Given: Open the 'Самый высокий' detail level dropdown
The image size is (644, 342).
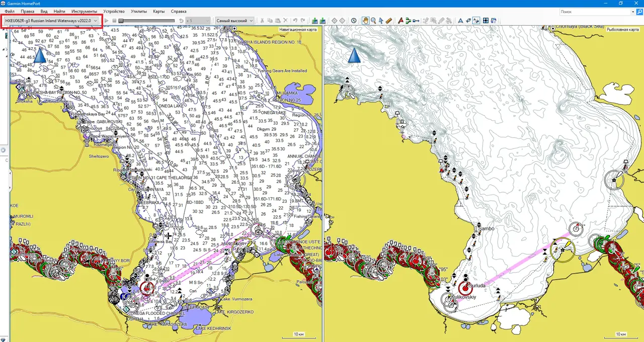Looking at the screenshot, I should click(x=234, y=21).
